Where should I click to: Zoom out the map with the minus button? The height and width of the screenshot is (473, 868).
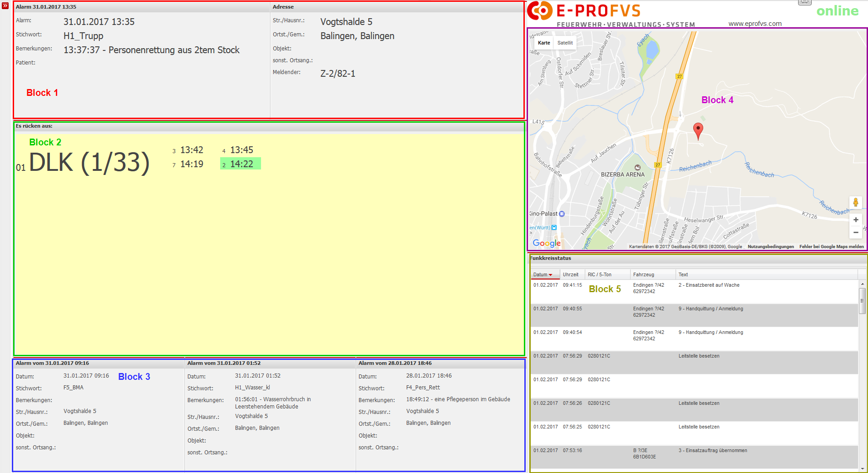coord(855,233)
